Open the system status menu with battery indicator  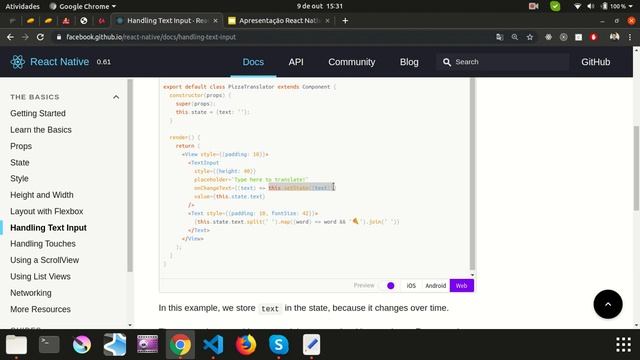618,6
